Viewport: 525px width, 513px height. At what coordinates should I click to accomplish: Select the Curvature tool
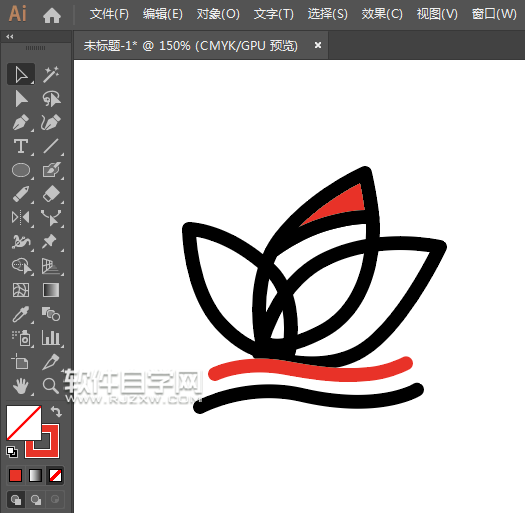pos(51,123)
